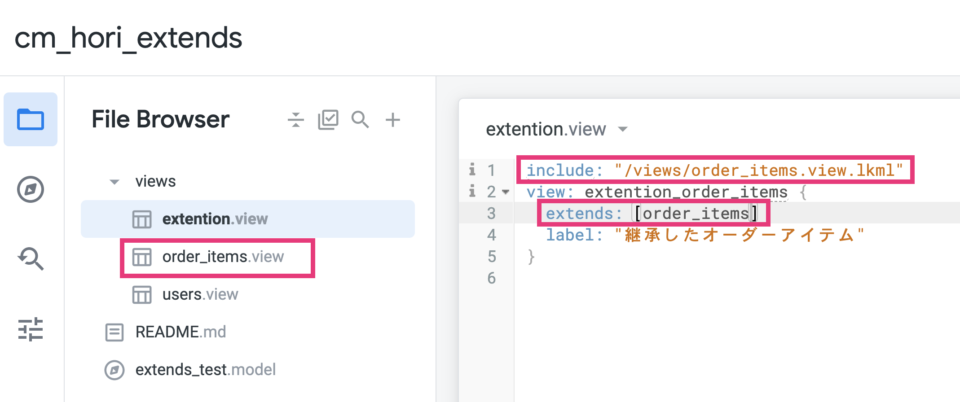
Task: Click the bulk edit checkbox icon
Action: point(328,121)
